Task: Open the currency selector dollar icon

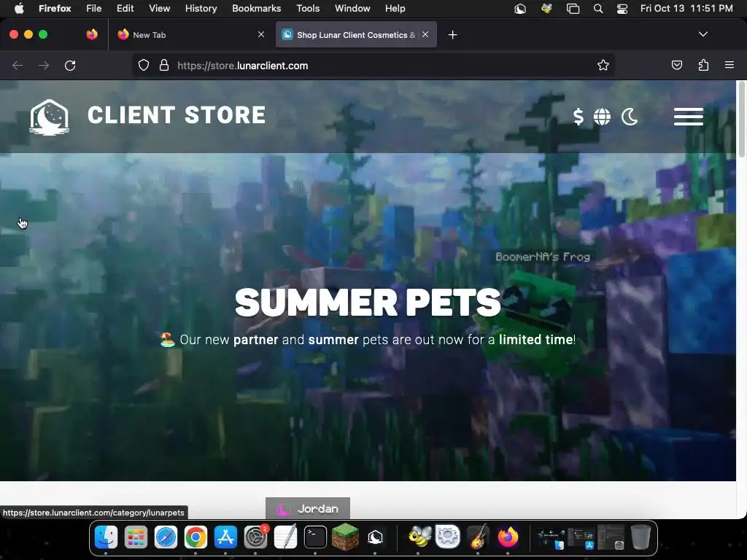Action: click(x=578, y=117)
